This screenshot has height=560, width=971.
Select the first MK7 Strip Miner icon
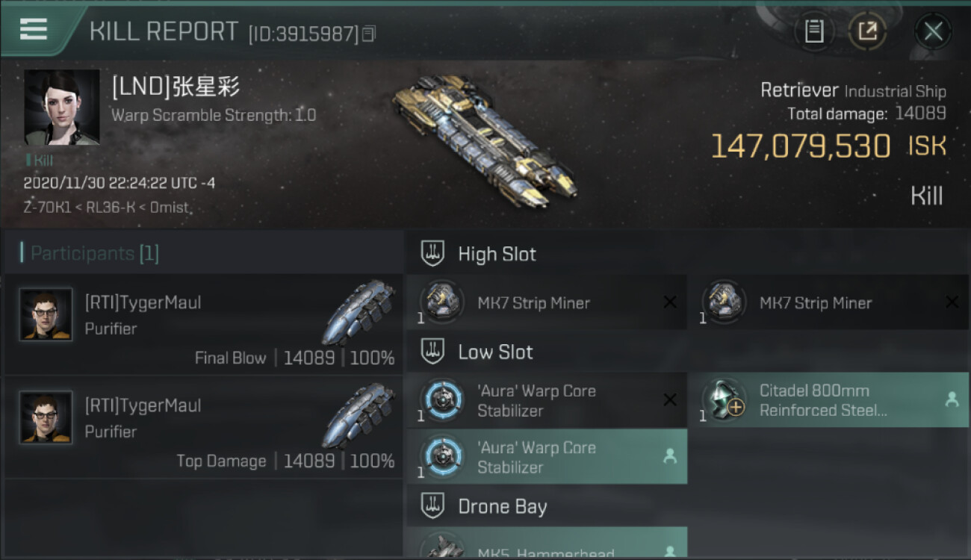pyautogui.click(x=441, y=302)
